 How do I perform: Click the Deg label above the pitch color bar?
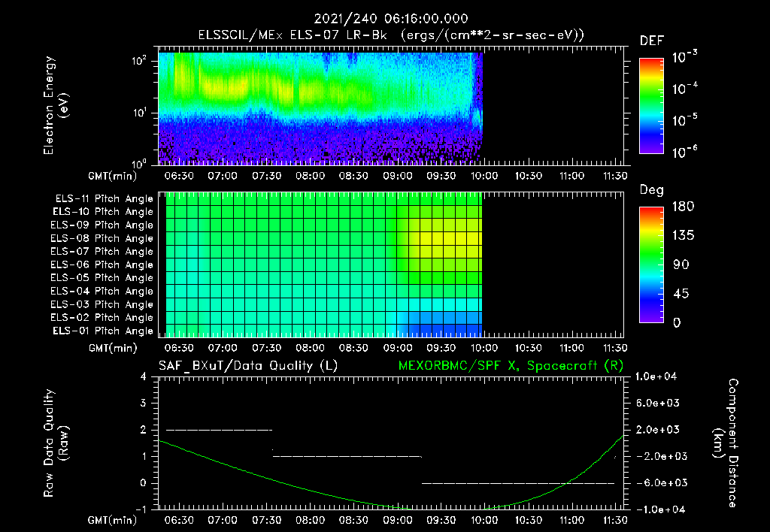click(x=652, y=190)
